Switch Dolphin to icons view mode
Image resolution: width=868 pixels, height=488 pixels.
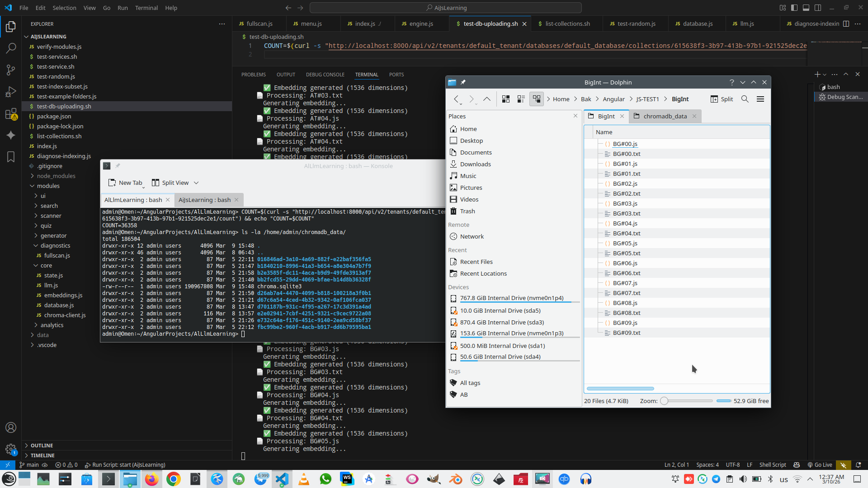point(506,99)
